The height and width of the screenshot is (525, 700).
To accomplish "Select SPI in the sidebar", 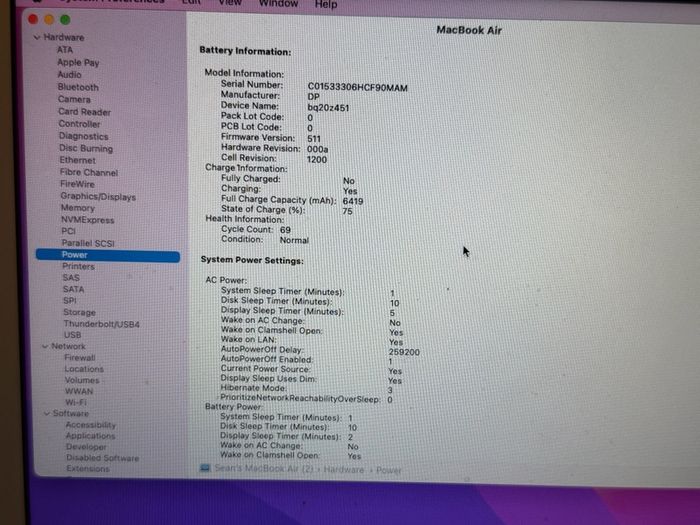I will pyautogui.click(x=70, y=301).
